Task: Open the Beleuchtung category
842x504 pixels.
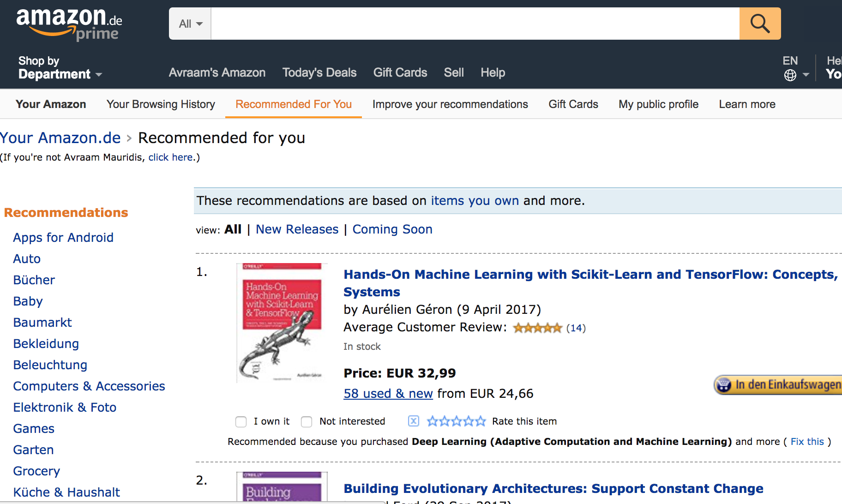Action: [x=50, y=365]
